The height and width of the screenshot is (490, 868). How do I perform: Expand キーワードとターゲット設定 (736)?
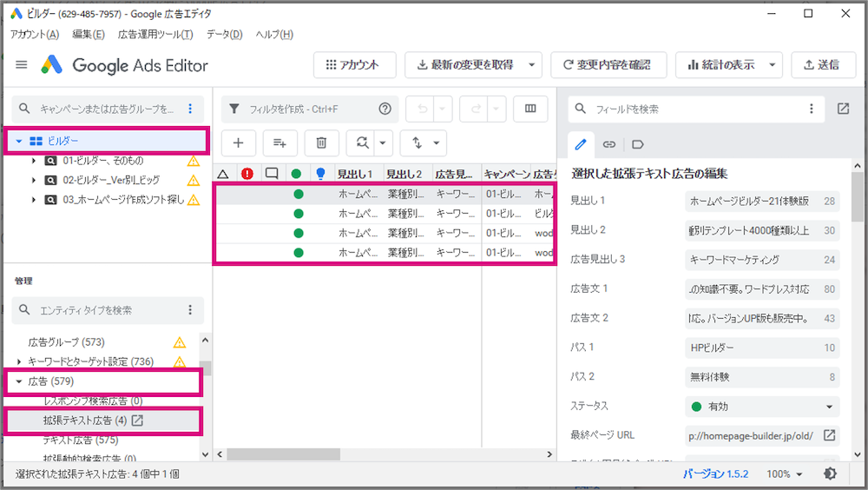(19, 362)
